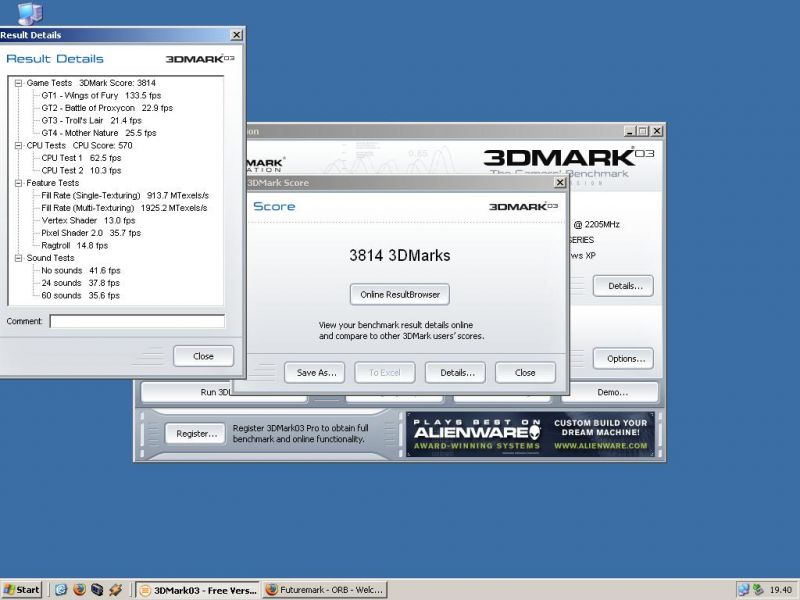This screenshot has height=600, width=800.
Task: Collapse the Feature Tests tree node
Action: [18, 183]
